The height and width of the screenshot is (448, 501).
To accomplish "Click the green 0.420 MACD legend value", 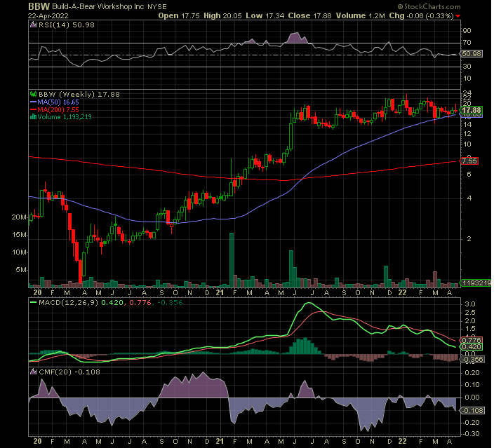I will tap(112, 302).
